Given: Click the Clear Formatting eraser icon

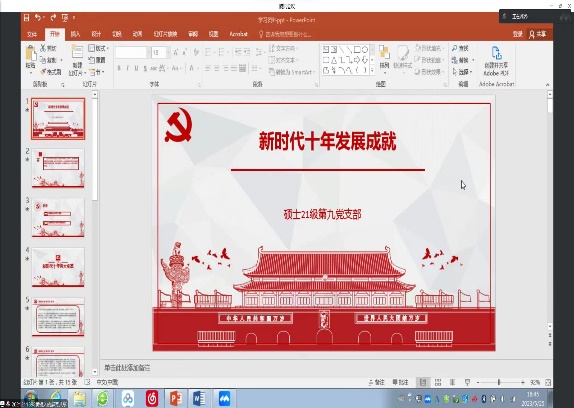Looking at the screenshot, I should 196,52.
